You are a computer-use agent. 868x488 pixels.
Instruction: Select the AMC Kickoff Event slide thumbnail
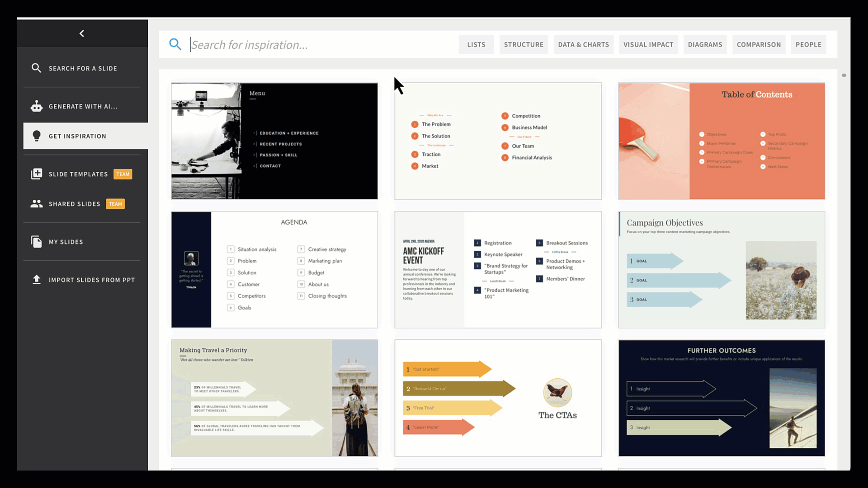tap(497, 269)
